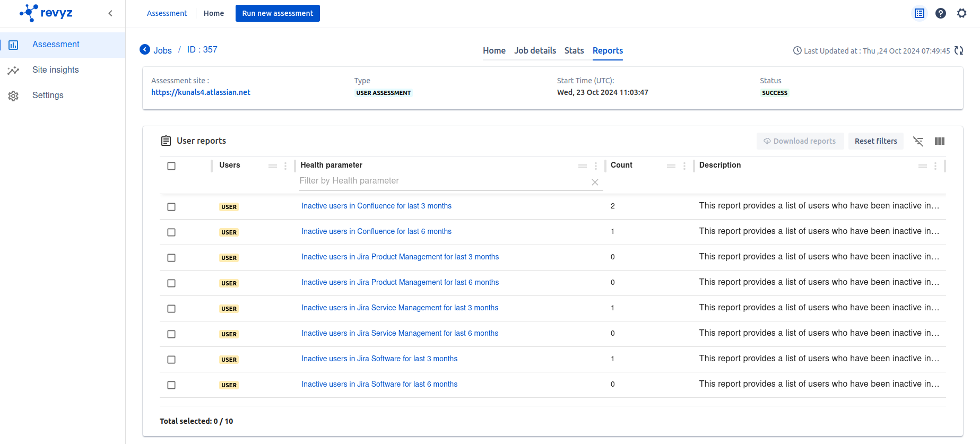This screenshot has height=444, width=980.
Task: Check the Confluence 6 months row
Action: [x=171, y=232]
